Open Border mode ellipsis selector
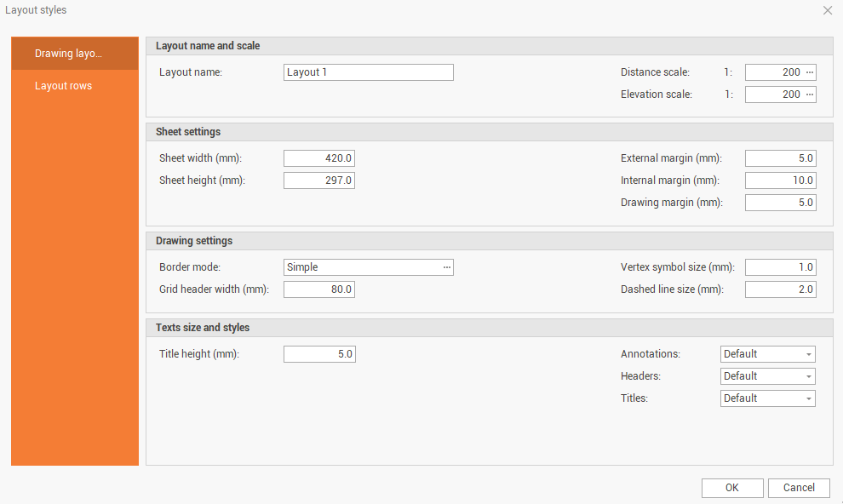This screenshot has height=504, width=843. point(446,267)
